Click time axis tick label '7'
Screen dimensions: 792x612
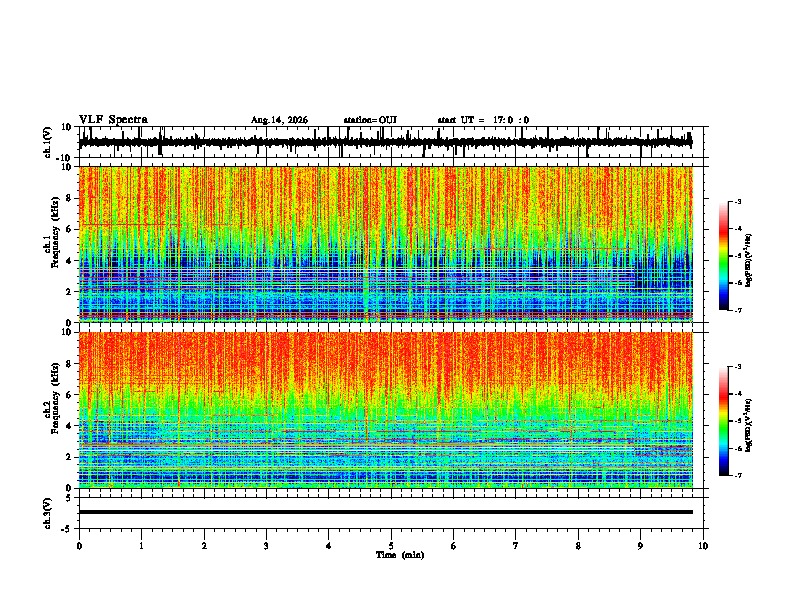[516, 546]
